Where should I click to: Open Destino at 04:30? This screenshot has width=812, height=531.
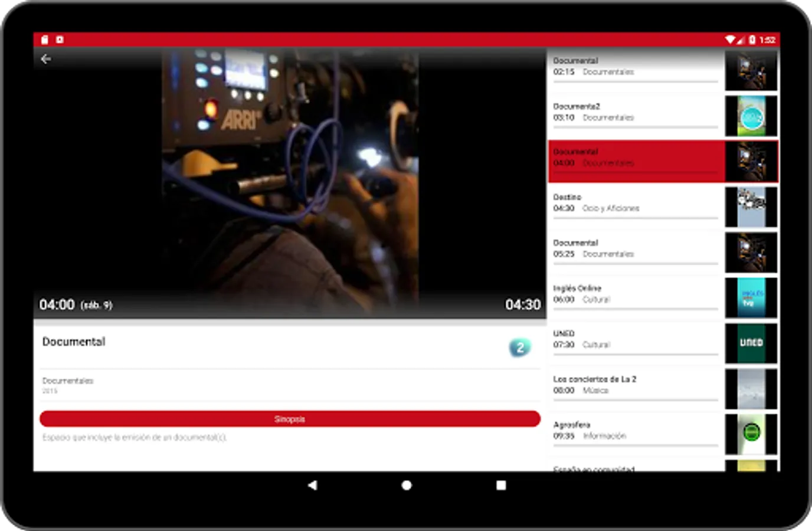point(636,206)
